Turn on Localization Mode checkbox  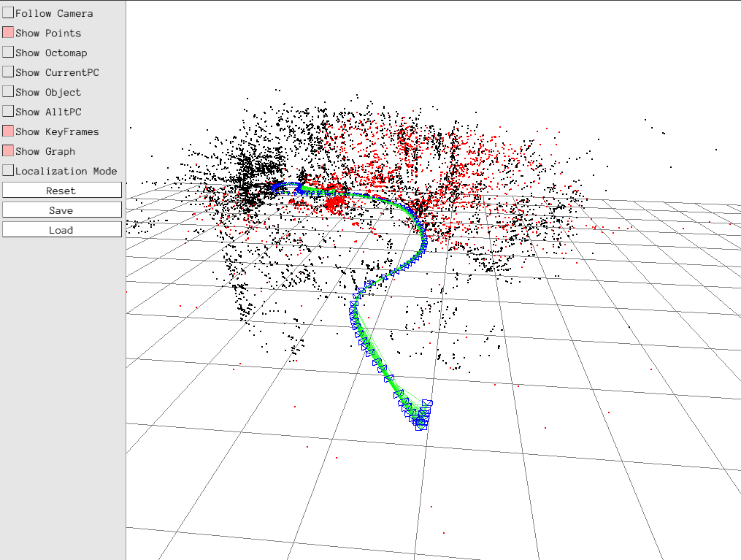pyautogui.click(x=8, y=171)
